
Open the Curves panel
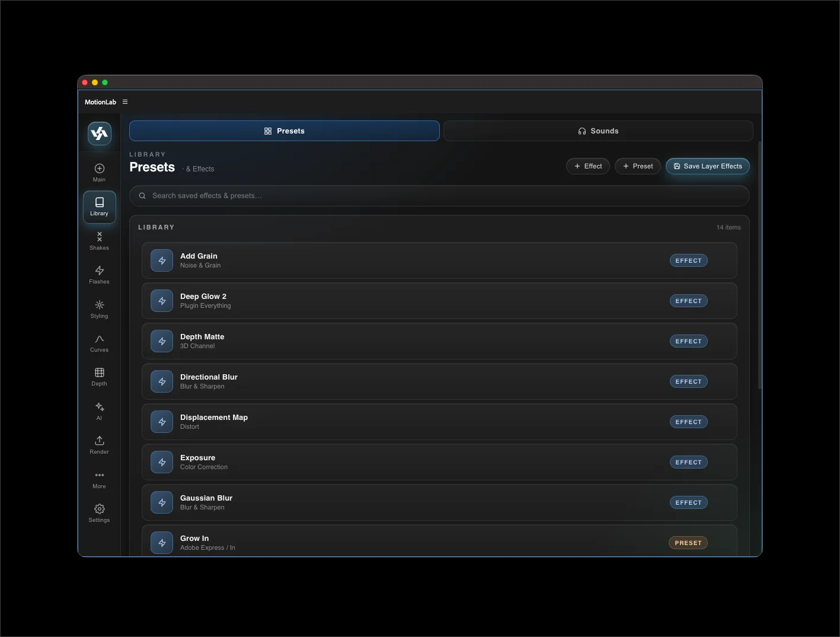[100, 343]
